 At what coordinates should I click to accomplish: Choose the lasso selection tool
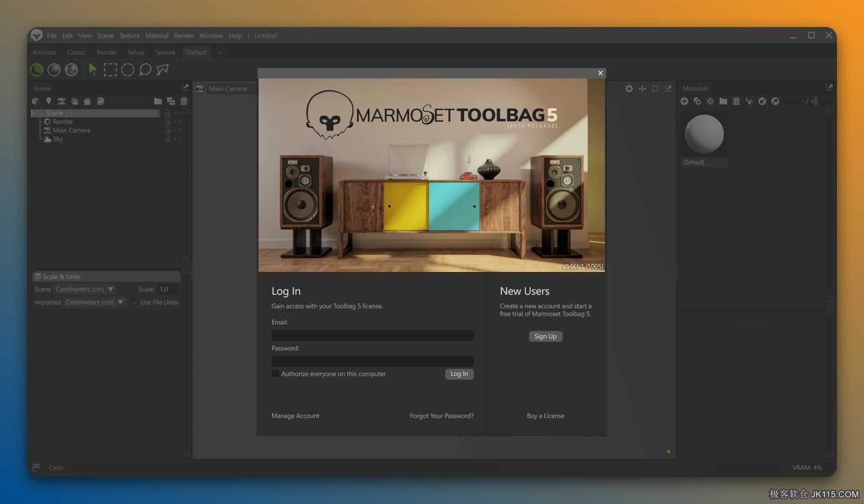coord(145,70)
